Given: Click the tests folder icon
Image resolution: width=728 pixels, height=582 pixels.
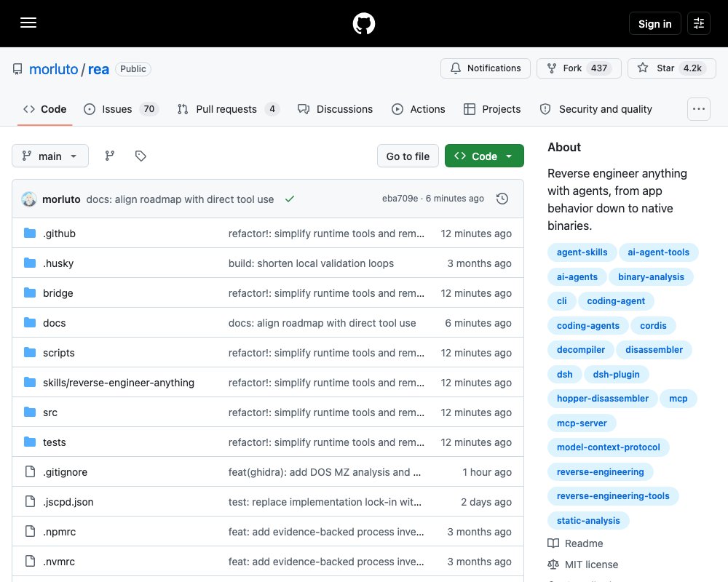Looking at the screenshot, I should (x=30, y=442).
